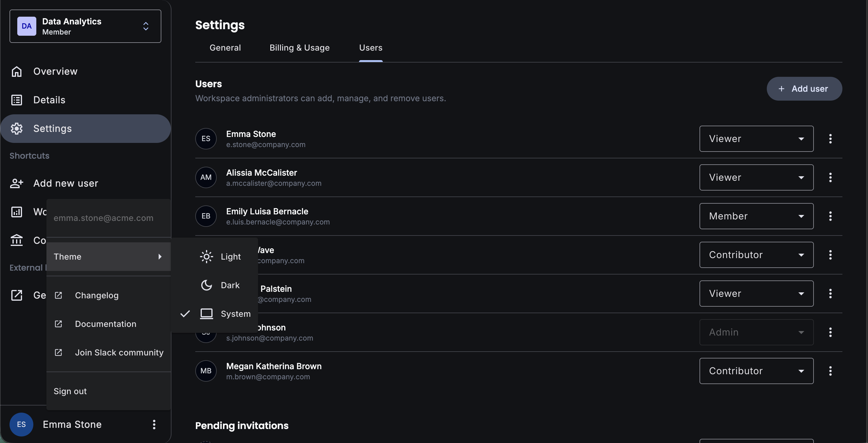This screenshot has height=443, width=868.
Task: Click the ES avatar next to Emma Stone
Action: coord(21,425)
